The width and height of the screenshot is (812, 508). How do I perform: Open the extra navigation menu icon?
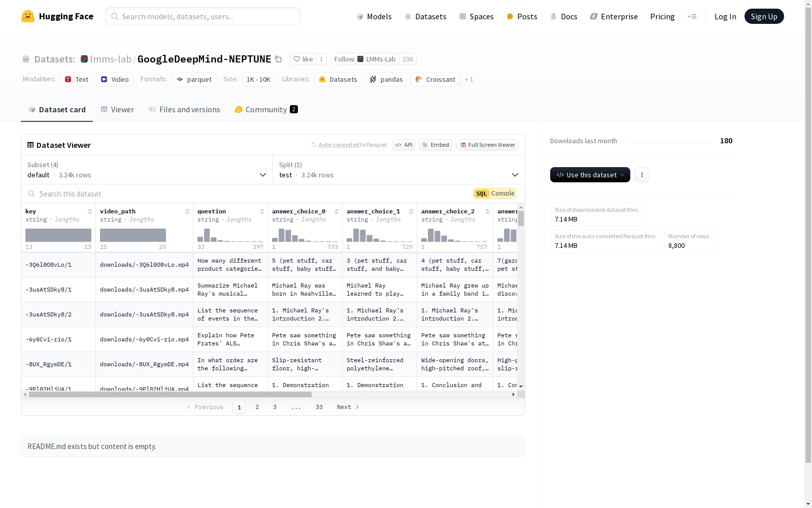tap(692, 16)
